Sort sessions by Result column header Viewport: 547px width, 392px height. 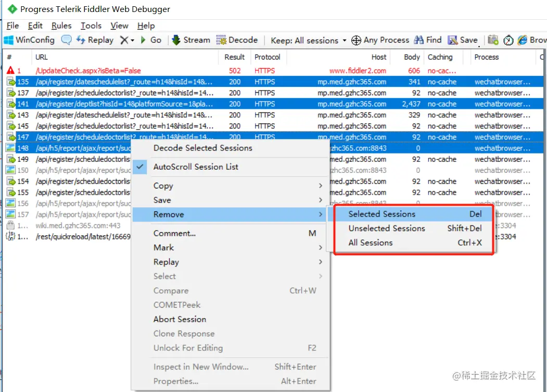(x=234, y=57)
